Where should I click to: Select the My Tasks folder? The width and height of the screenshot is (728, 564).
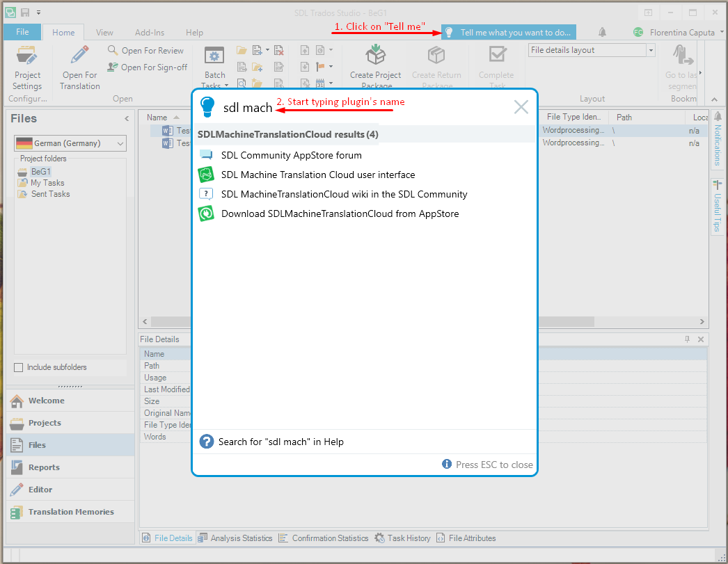47,183
